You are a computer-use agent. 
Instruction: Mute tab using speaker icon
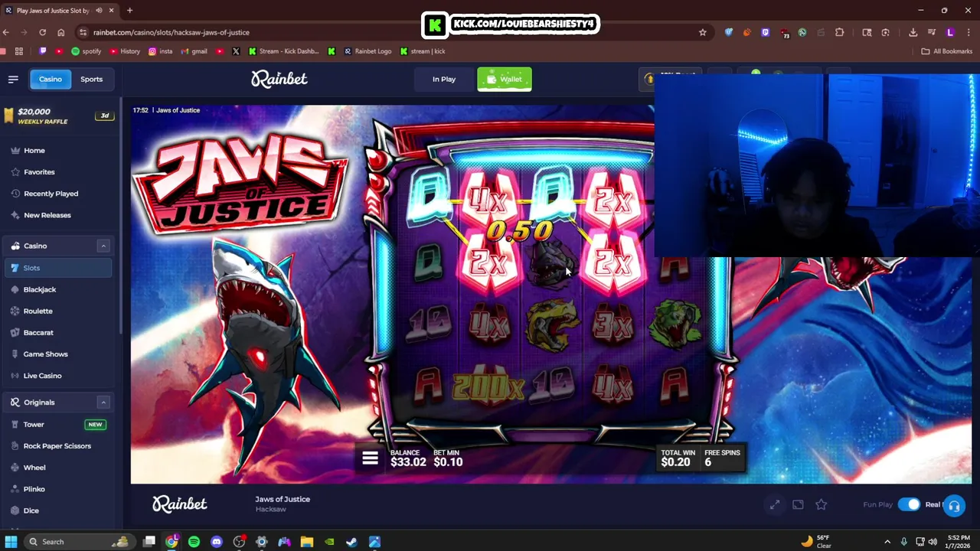pos(99,11)
